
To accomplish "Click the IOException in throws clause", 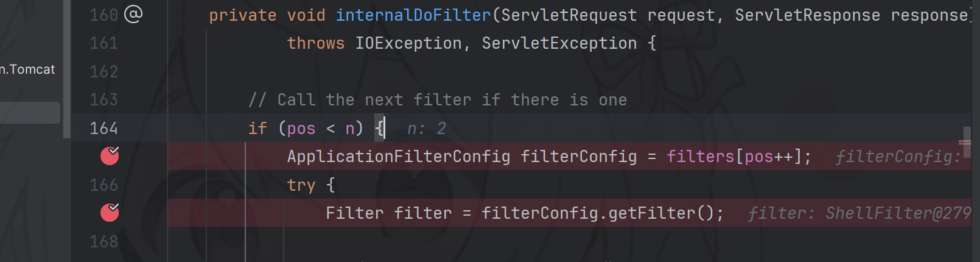I will (x=408, y=43).
